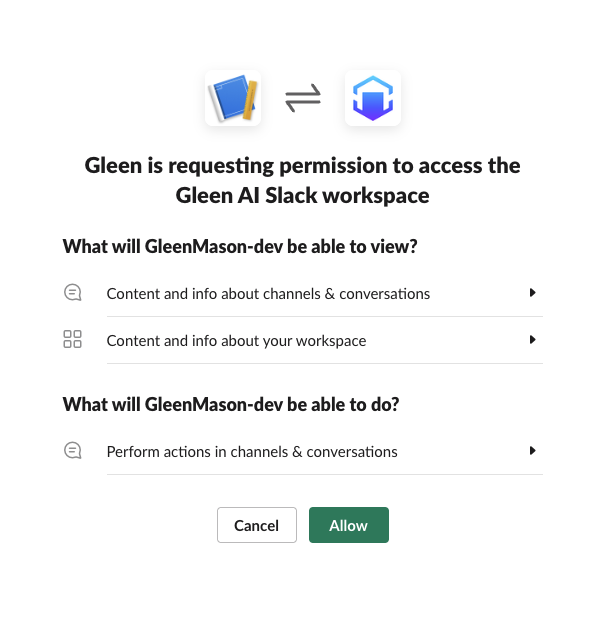
Task: Click the divider below the workspace content row
Action: (x=324, y=364)
